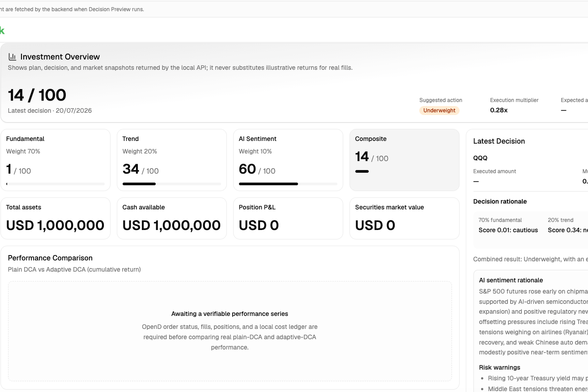Click the large 14 / 100 overview score

[37, 95]
